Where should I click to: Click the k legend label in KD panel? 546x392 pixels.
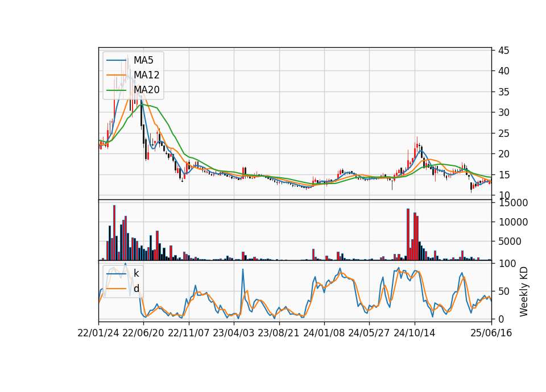136,273
